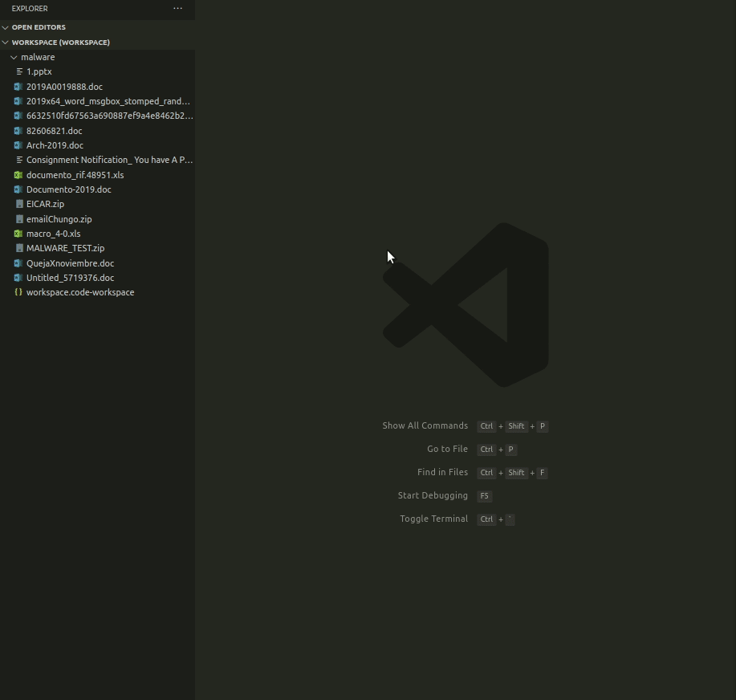Open the Explorer more actions ellipsis menu
This screenshot has width=736, height=700.
(x=177, y=9)
